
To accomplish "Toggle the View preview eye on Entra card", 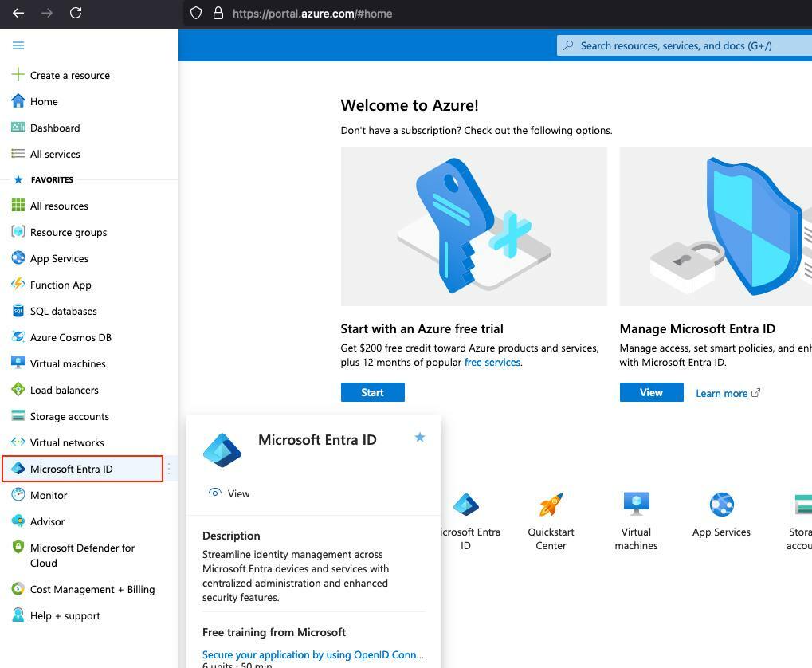I will 215,493.
